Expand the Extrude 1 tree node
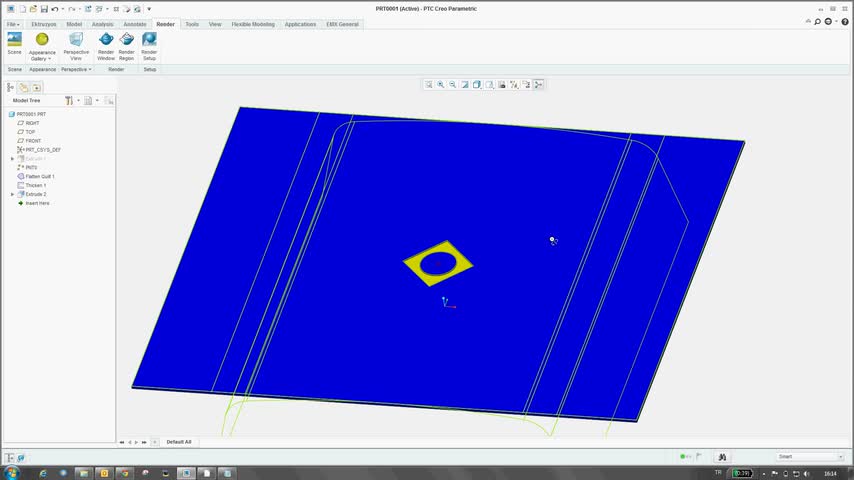The image size is (854, 480). 13,159
